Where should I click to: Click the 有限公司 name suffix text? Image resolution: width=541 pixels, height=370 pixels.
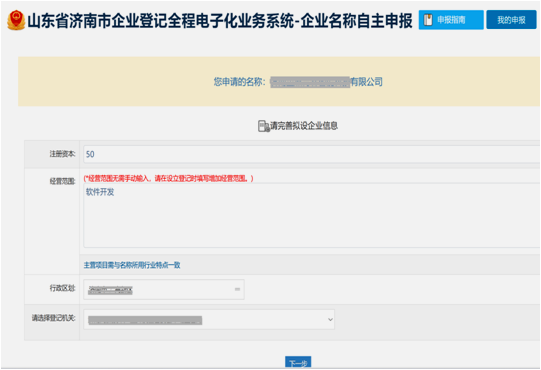(x=366, y=82)
